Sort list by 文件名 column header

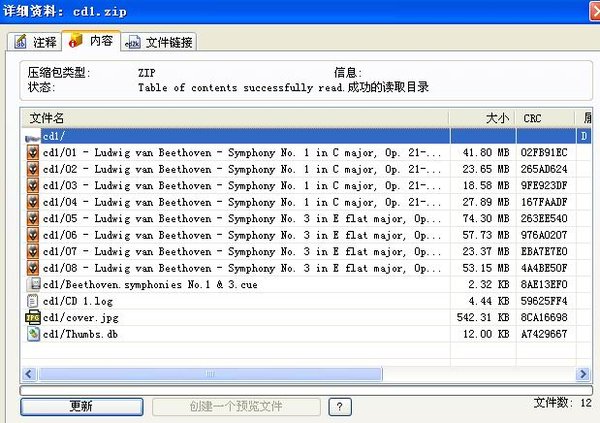235,118
